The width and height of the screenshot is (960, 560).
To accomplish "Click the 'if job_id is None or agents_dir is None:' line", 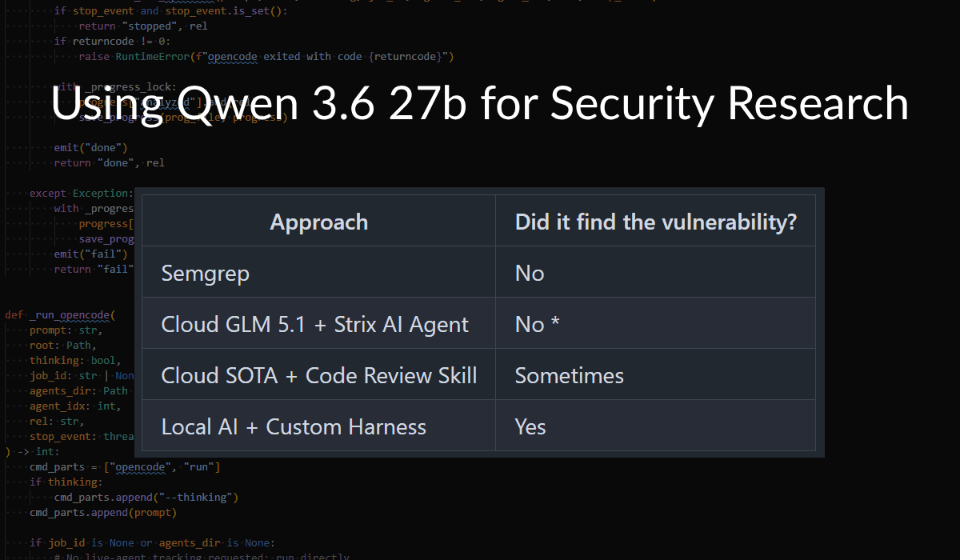I will (152, 542).
